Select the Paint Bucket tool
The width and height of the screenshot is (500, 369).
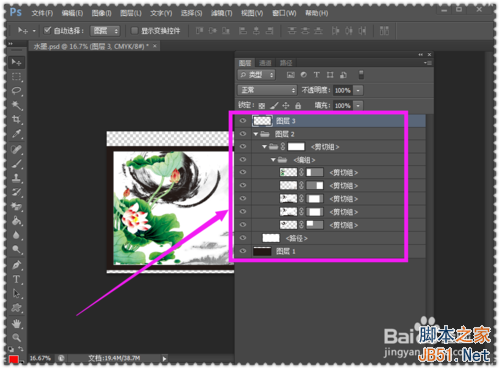pyautogui.click(x=16, y=221)
